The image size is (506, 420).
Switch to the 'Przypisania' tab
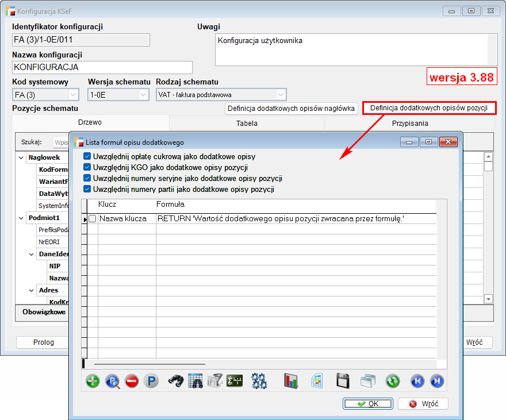coord(410,123)
